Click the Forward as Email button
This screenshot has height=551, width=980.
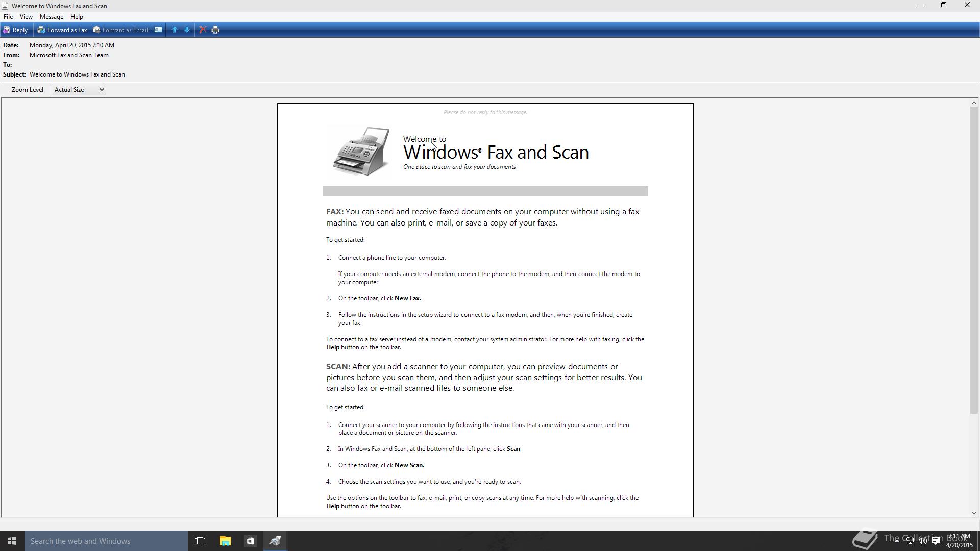[120, 30]
